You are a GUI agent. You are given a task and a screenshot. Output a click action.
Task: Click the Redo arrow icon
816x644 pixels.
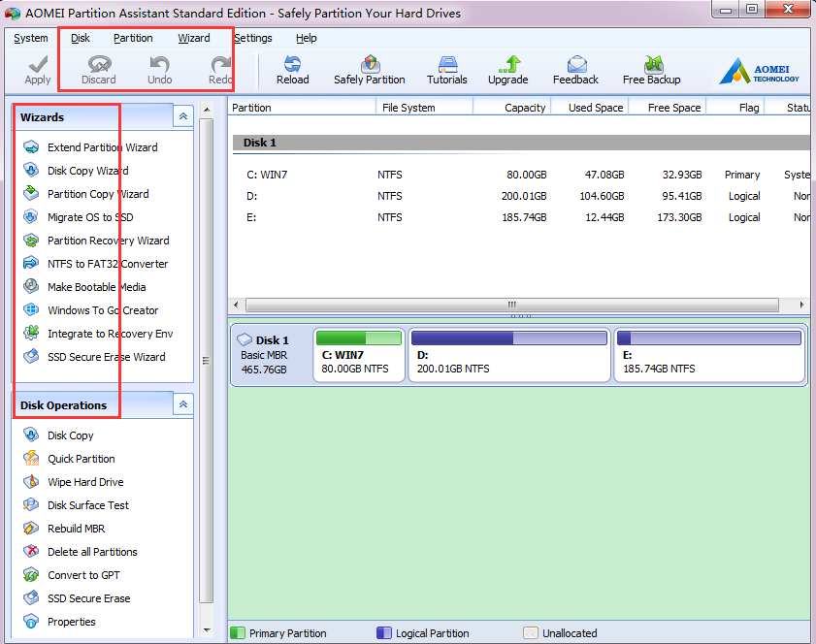pos(220,64)
